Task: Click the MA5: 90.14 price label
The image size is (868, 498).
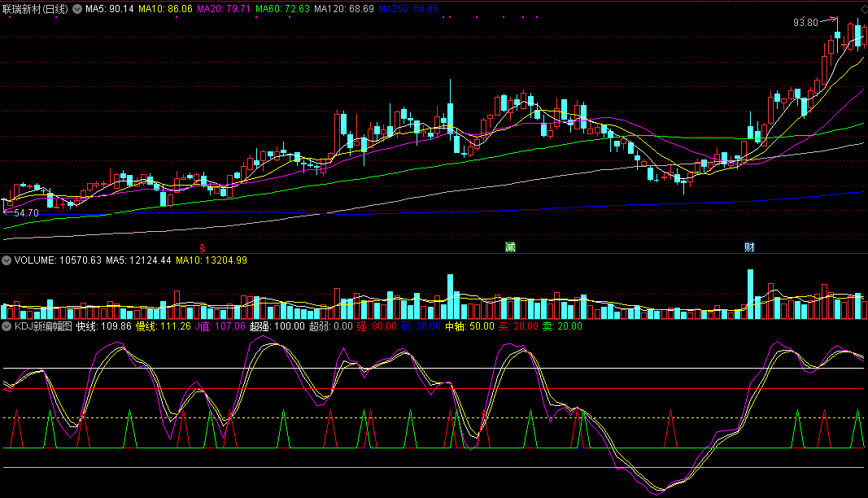Action: pyautogui.click(x=110, y=9)
